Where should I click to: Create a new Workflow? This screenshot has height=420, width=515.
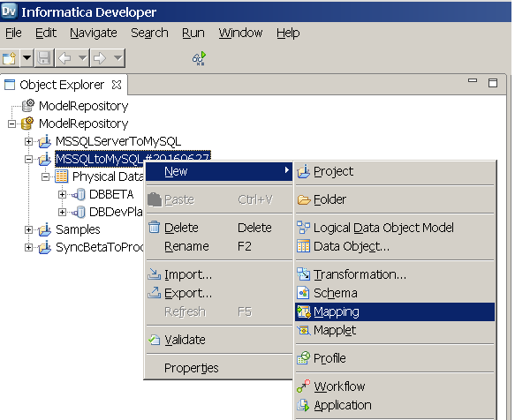395,386
